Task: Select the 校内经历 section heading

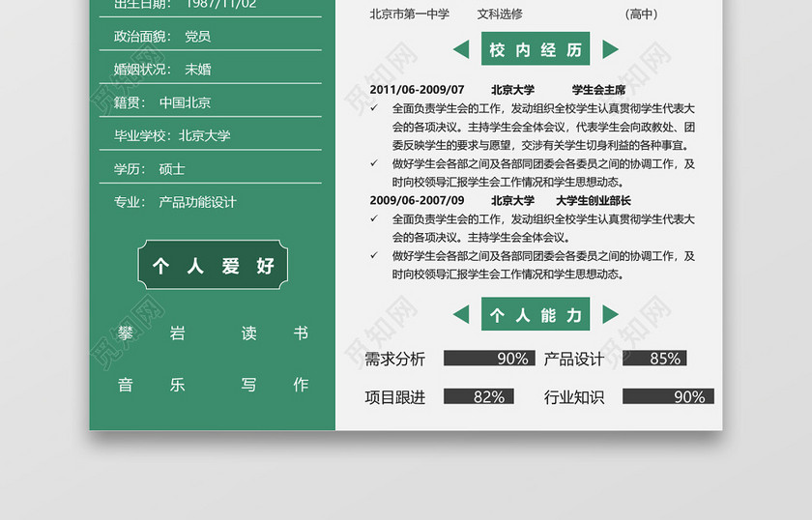Action: click(536, 48)
